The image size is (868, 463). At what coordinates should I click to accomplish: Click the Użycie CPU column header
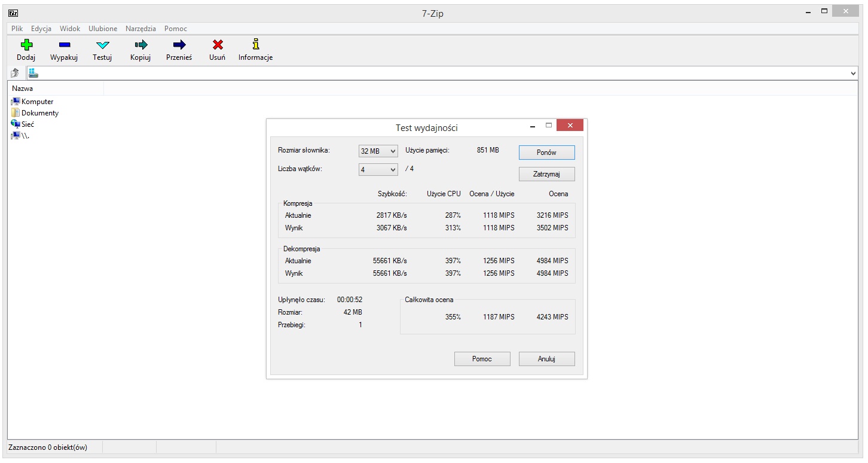click(x=444, y=194)
